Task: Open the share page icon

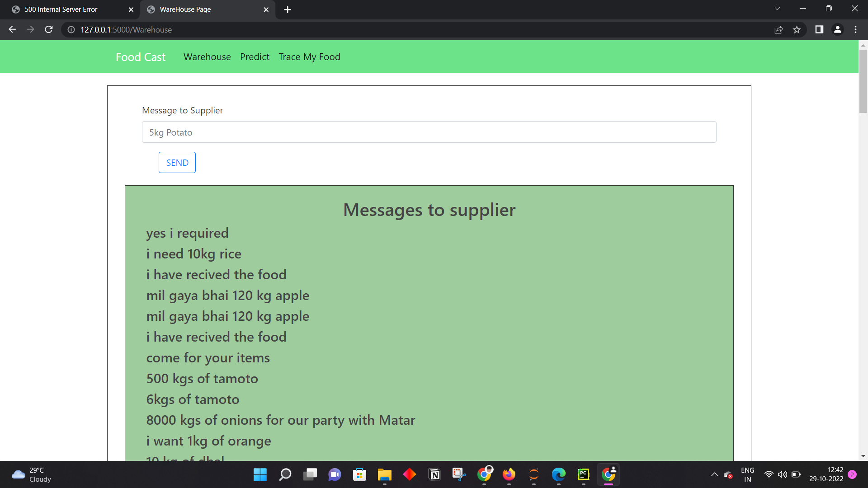Action: (x=778, y=30)
